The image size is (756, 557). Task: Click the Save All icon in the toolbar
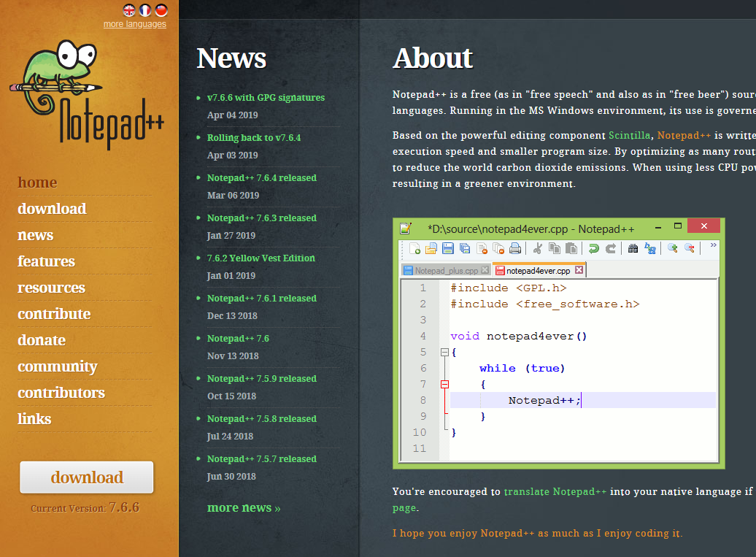[x=465, y=248]
